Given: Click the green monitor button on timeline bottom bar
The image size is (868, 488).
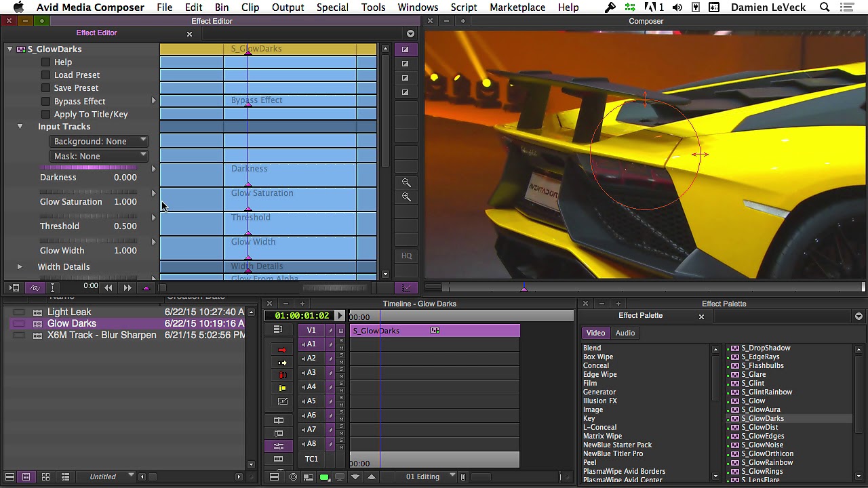Looking at the screenshot, I should (324, 477).
